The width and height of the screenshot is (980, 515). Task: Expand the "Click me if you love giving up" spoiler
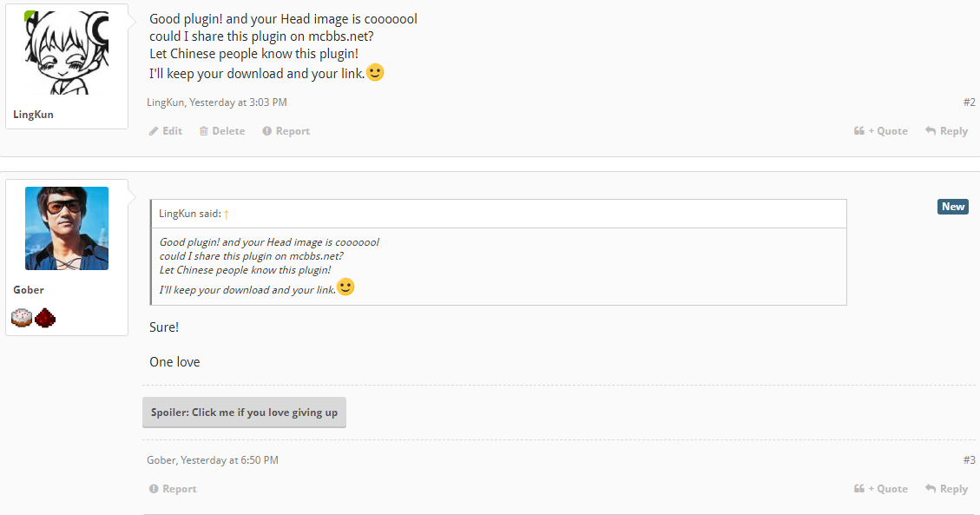[244, 413]
